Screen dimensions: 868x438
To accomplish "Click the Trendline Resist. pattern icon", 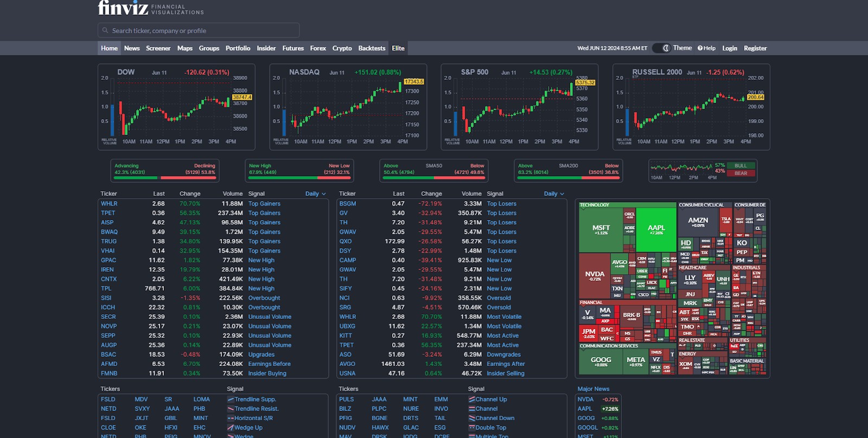I will click(x=231, y=409).
